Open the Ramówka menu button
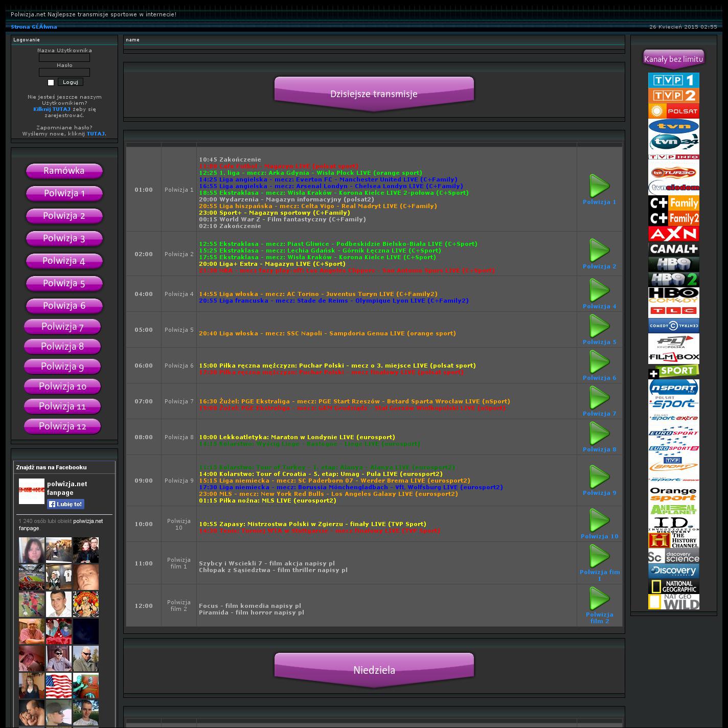This screenshot has width=728, height=728. 64,171
